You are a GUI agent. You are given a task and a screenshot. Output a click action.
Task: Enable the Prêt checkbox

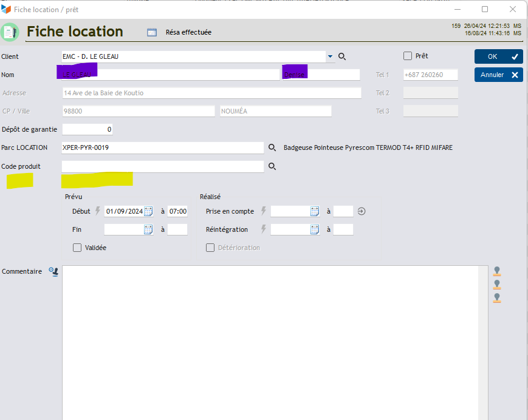click(x=408, y=56)
